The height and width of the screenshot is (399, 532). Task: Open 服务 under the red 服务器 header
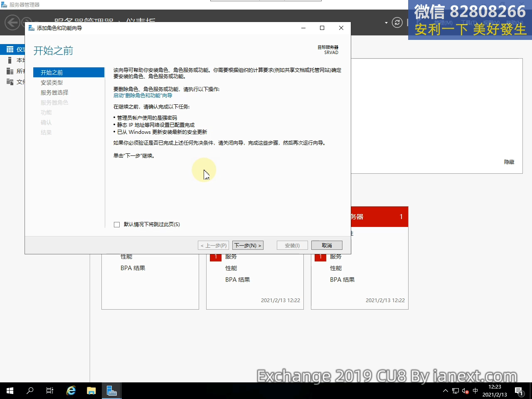pyautogui.click(x=336, y=257)
